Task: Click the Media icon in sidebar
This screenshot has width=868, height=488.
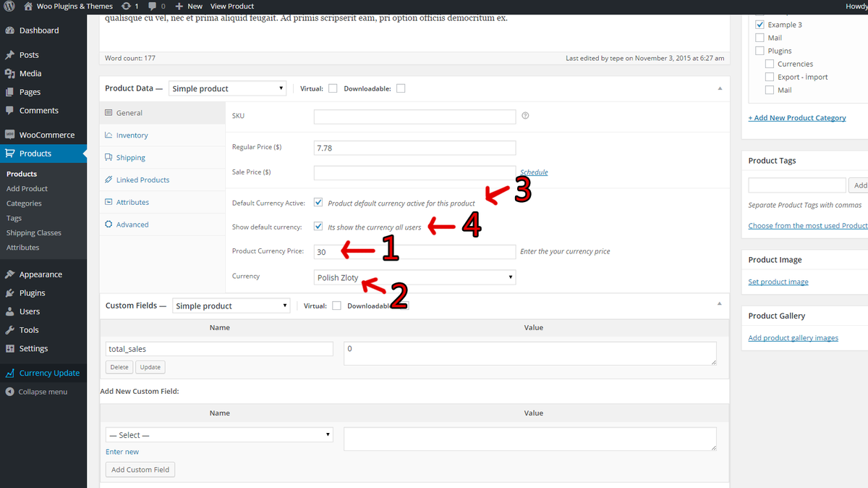Action: (10, 74)
